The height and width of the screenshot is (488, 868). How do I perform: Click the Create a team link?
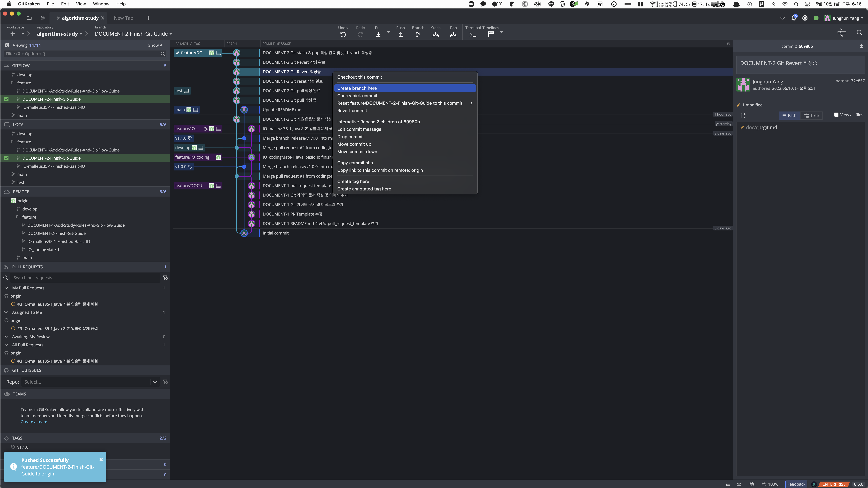34,422
